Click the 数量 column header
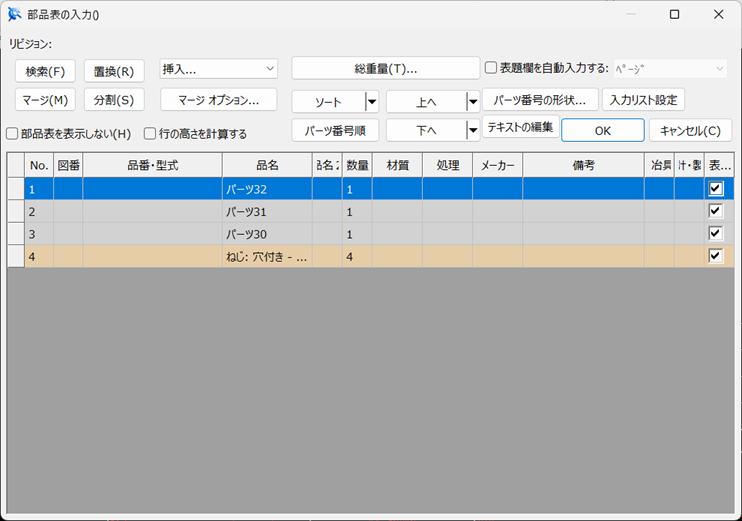The height and width of the screenshot is (521, 742). (x=357, y=165)
